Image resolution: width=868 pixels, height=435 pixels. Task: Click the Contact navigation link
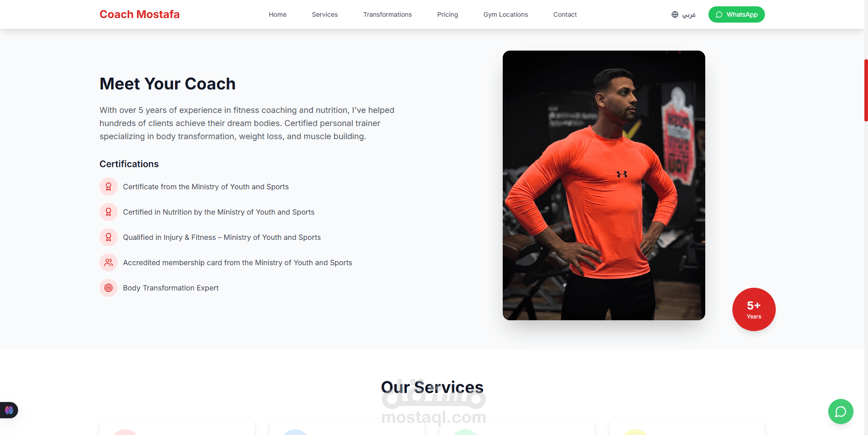click(565, 14)
